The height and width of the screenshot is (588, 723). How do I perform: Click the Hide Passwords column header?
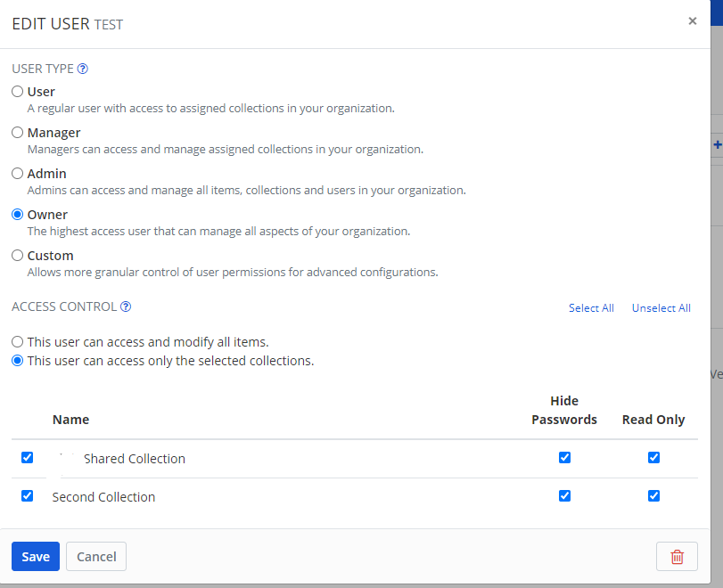click(x=564, y=410)
